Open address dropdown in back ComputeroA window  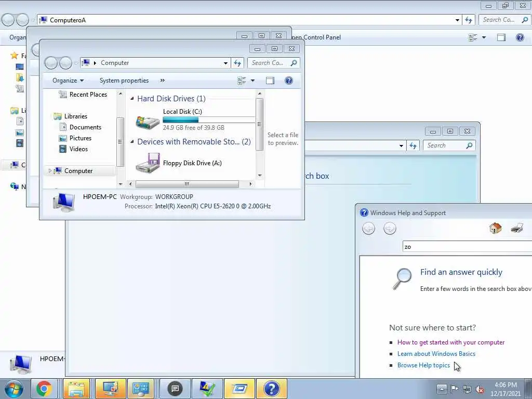pyautogui.click(x=457, y=20)
